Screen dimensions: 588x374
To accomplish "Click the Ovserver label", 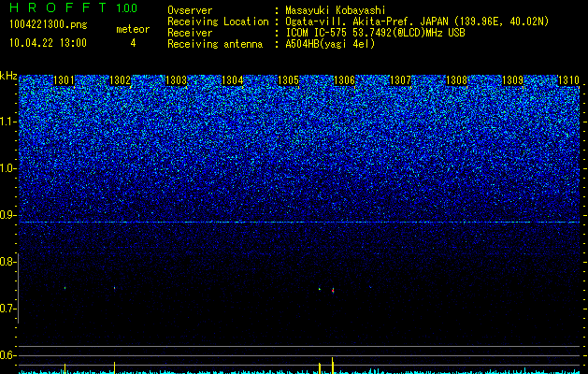I will [190, 10].
